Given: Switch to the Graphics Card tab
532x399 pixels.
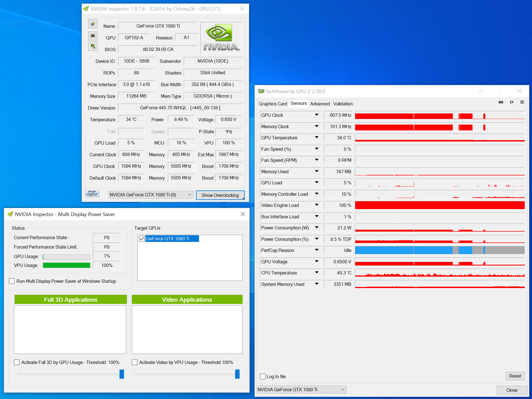Looking at the screenshot, I should point(273,104).
